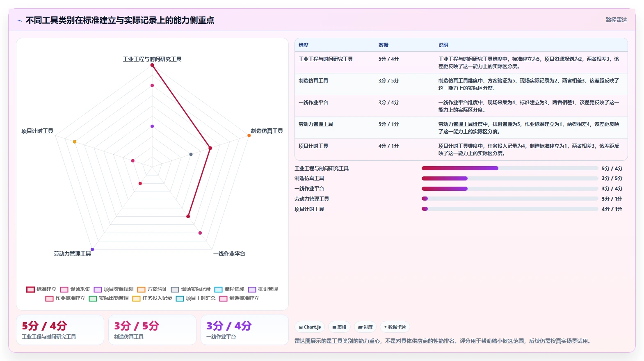The image size is (644, 361).
Task: Click the 劳动力管理工具 radar axis label
Action: click(72, 254)
